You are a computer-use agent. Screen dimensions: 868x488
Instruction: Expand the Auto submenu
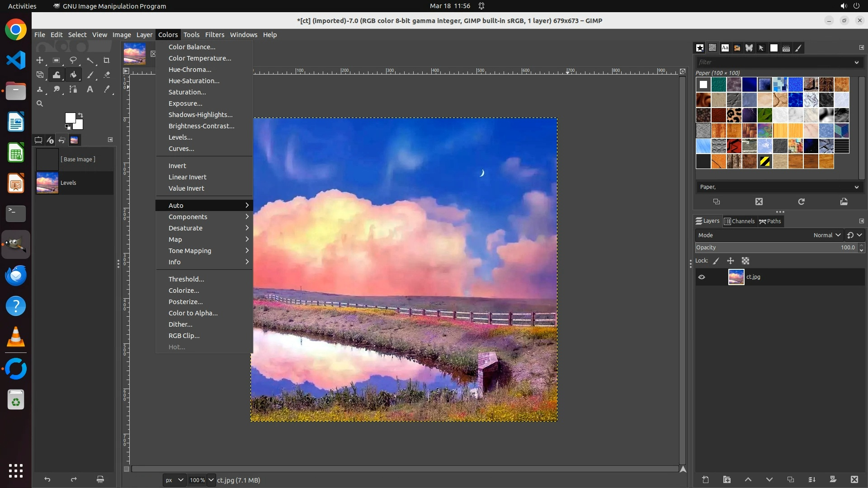[x=203, y=206]
